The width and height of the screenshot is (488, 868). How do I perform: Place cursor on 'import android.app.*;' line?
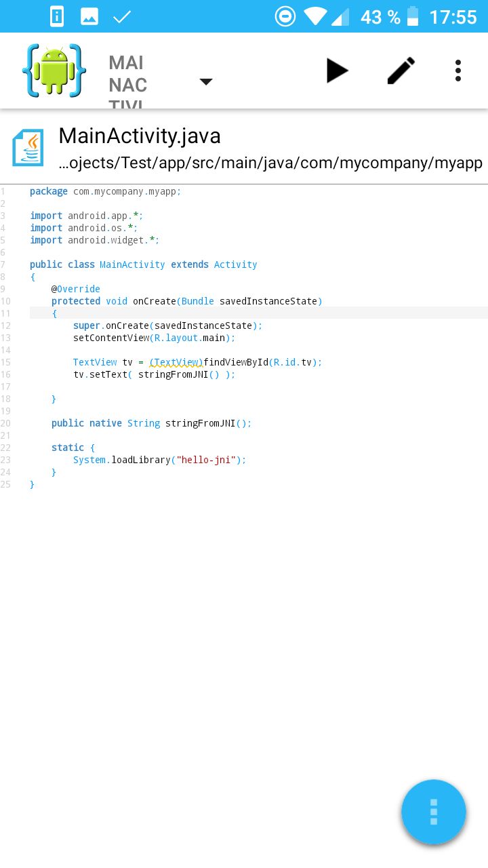(86, 216)
